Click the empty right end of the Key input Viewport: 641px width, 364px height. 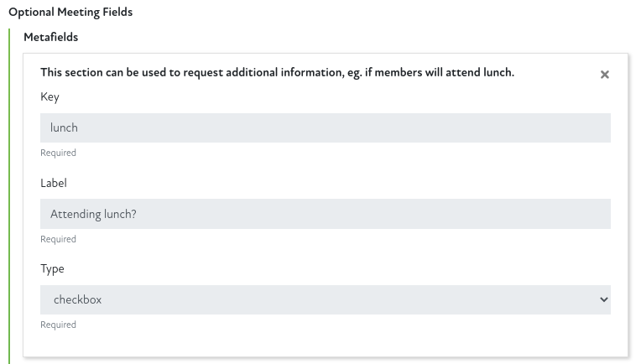(x=545, y=127)
